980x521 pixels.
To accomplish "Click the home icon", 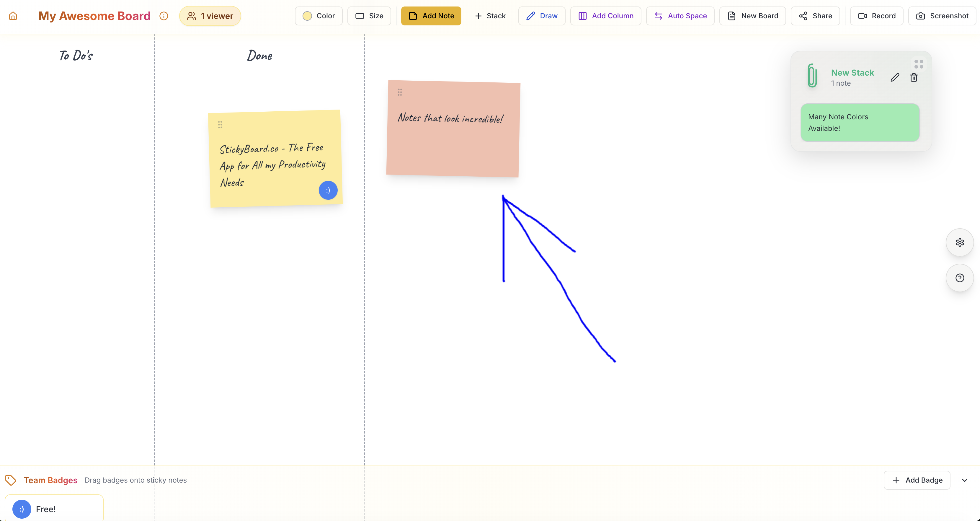I will pos(13,16).
